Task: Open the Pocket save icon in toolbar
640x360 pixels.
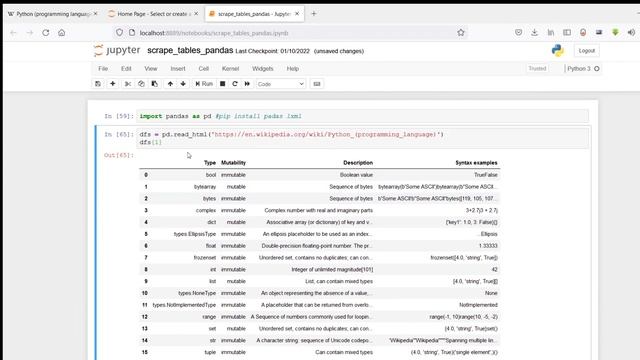Action: (518, 33)
